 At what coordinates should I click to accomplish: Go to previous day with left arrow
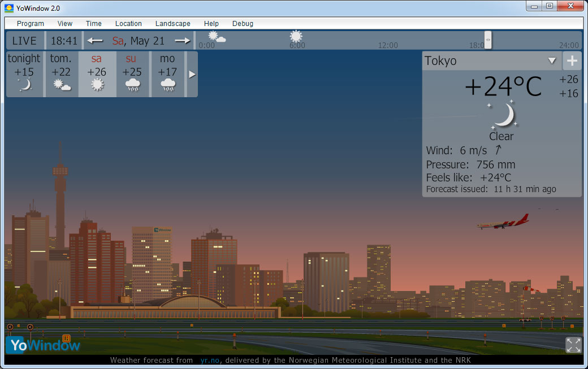[x=95, y=41]
